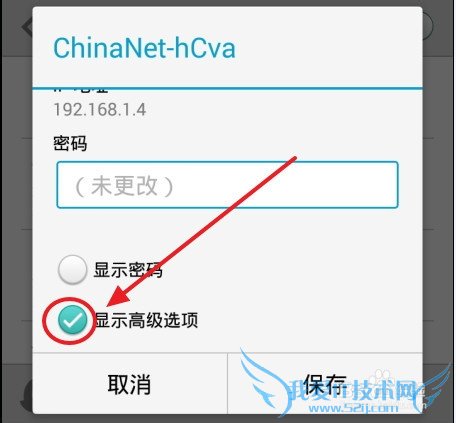Open the www.52ij.com watermark link
This screenshot has height=423, width=456.
(354, 408)
